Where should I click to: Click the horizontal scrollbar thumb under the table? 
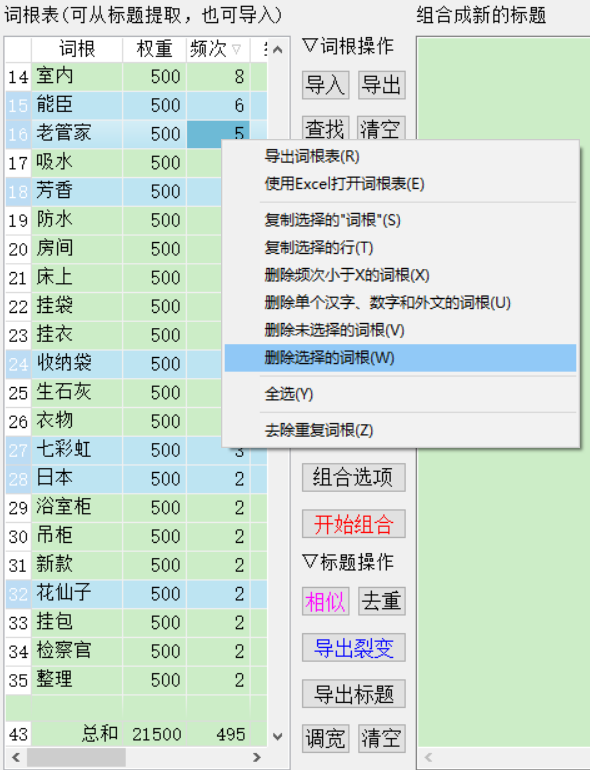coord(76,757)
